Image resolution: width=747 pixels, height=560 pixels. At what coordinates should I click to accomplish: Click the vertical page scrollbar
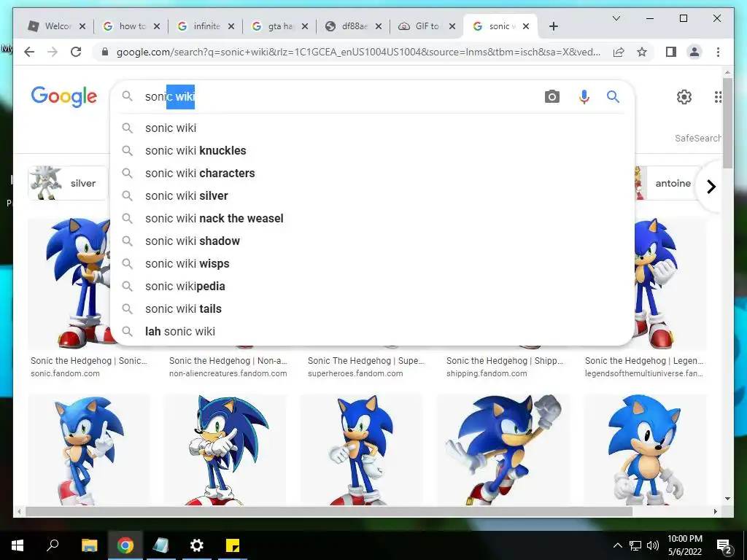(x=727, y=122)
